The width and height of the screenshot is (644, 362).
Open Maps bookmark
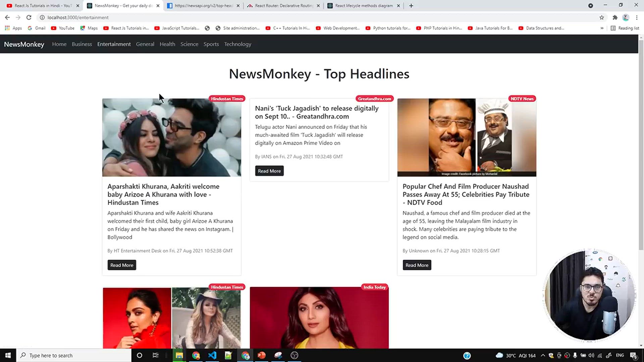click(89, 28)
